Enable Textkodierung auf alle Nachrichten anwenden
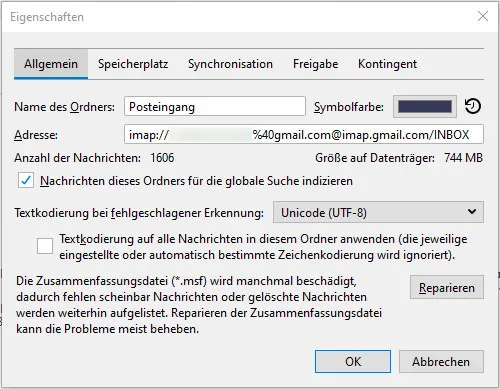The image size is (500, 389). coord(45,246)
